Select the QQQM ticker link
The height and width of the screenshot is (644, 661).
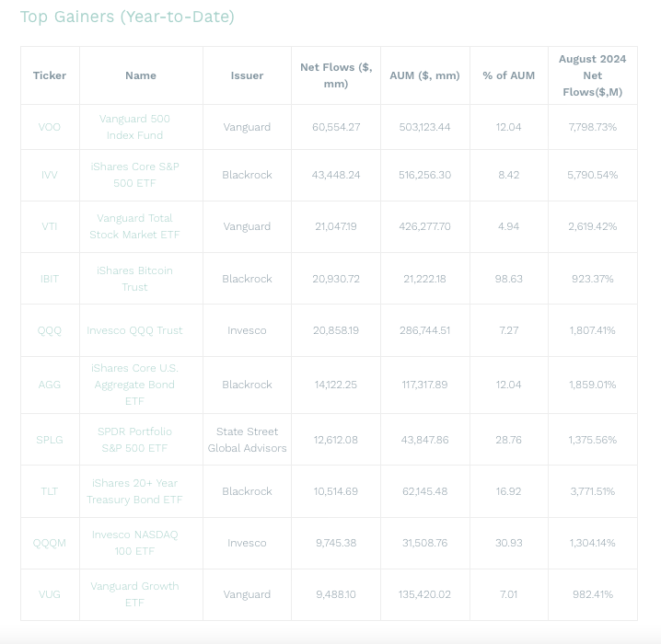coord(50,544)
